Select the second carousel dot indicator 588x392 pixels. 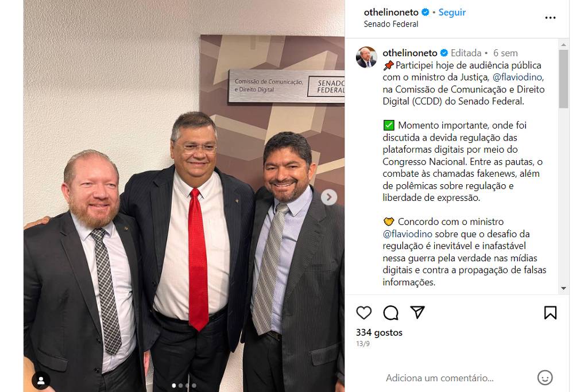181,385
